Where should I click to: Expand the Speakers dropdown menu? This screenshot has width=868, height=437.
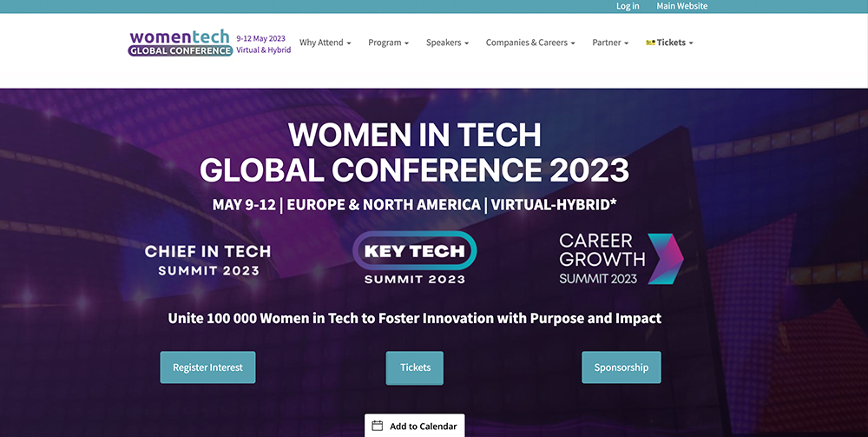click(447, 43)
